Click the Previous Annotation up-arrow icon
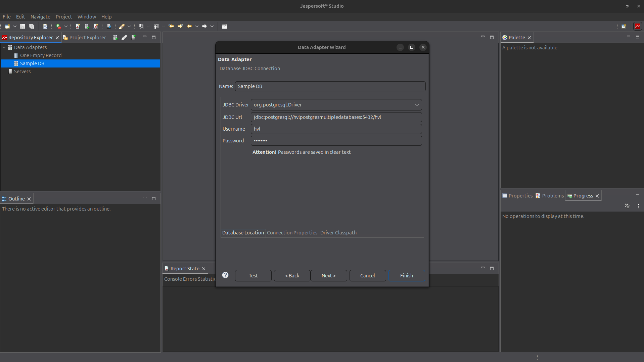The height and width of the screenshot is (362, 644). click(156, 26)
